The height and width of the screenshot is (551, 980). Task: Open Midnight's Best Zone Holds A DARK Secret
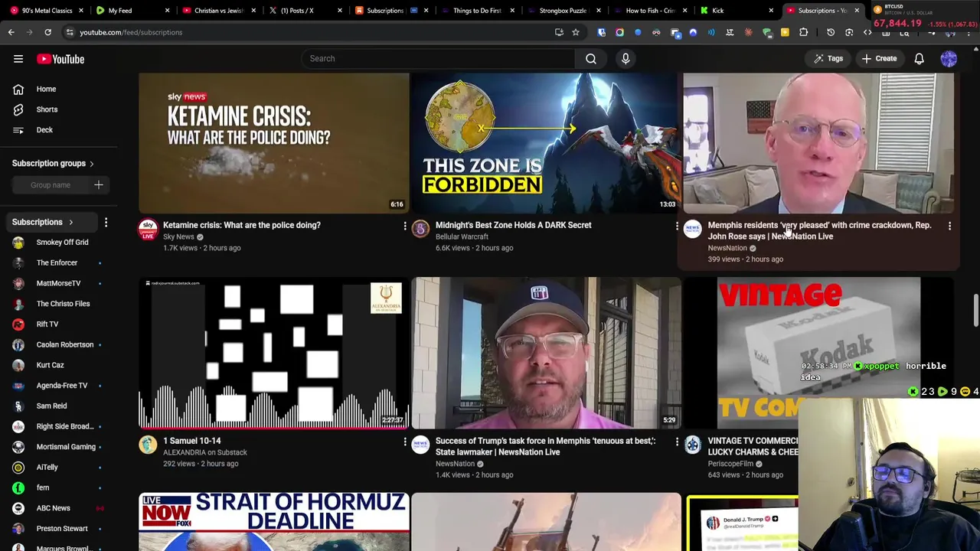[x=513, y=225]
